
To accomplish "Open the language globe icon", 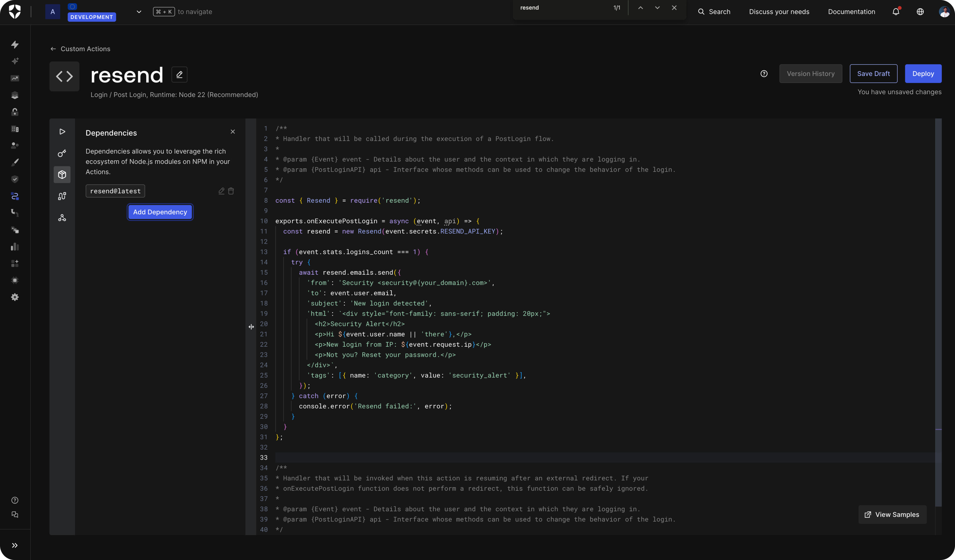I will [x=920, y=12].
